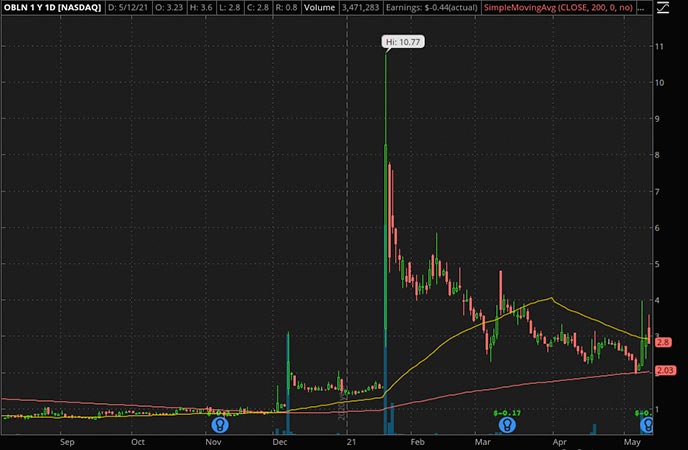Click the 9 price axis label
Screen dimensions: 688x450
(x=657, y=119)
